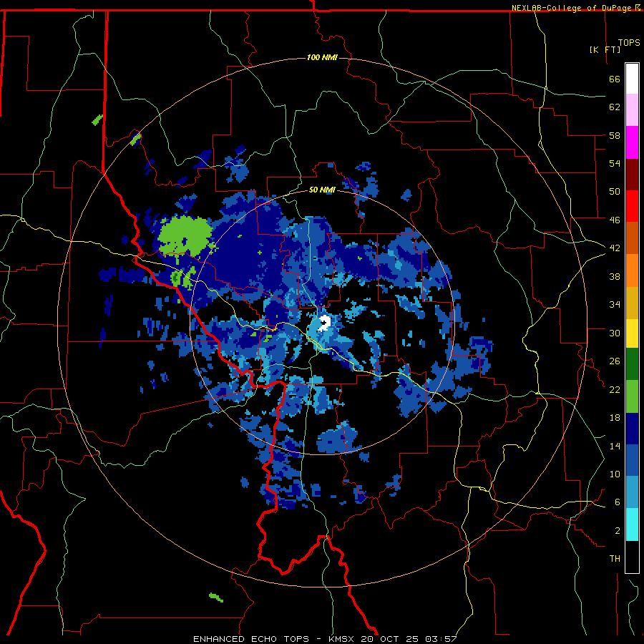The image size is (644, 644).
Task: Select the bright yellow legend swatch
Action: (632, 333)
